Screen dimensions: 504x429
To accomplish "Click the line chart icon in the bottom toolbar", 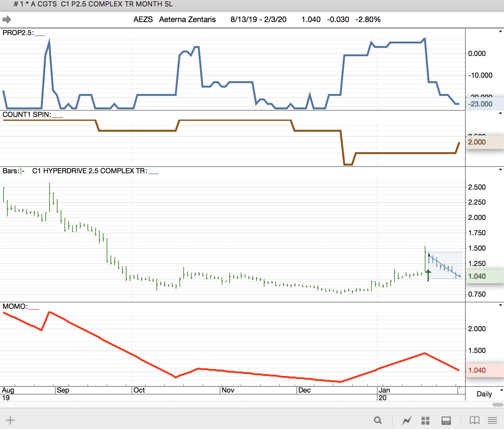I will (407, 420).
